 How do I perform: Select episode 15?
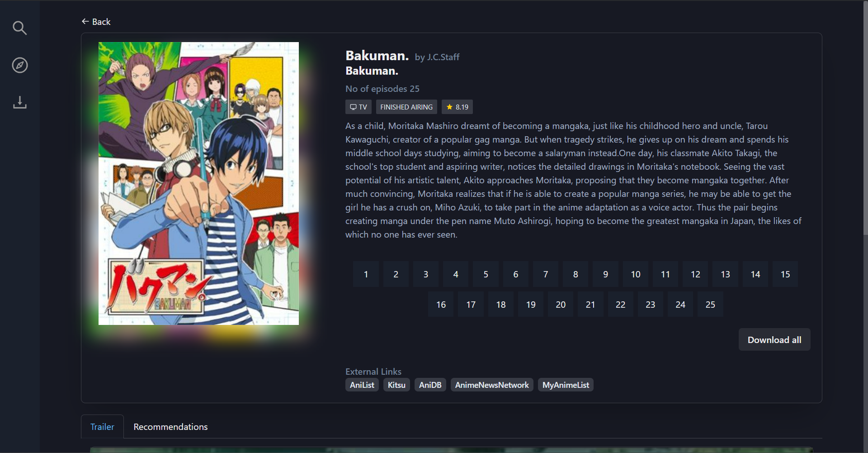(785, 274)
